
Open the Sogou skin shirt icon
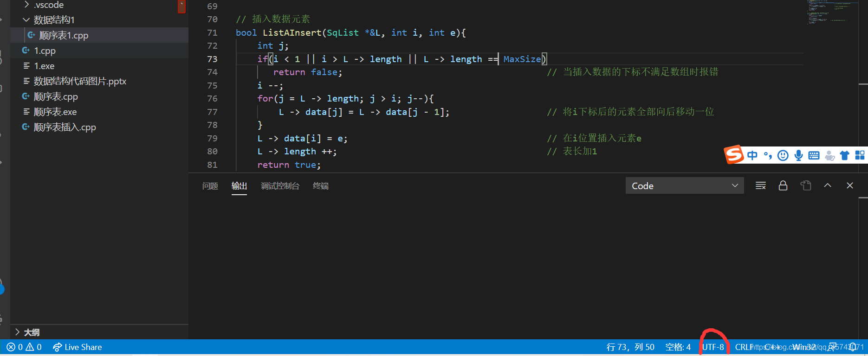(x=845, y=156)
